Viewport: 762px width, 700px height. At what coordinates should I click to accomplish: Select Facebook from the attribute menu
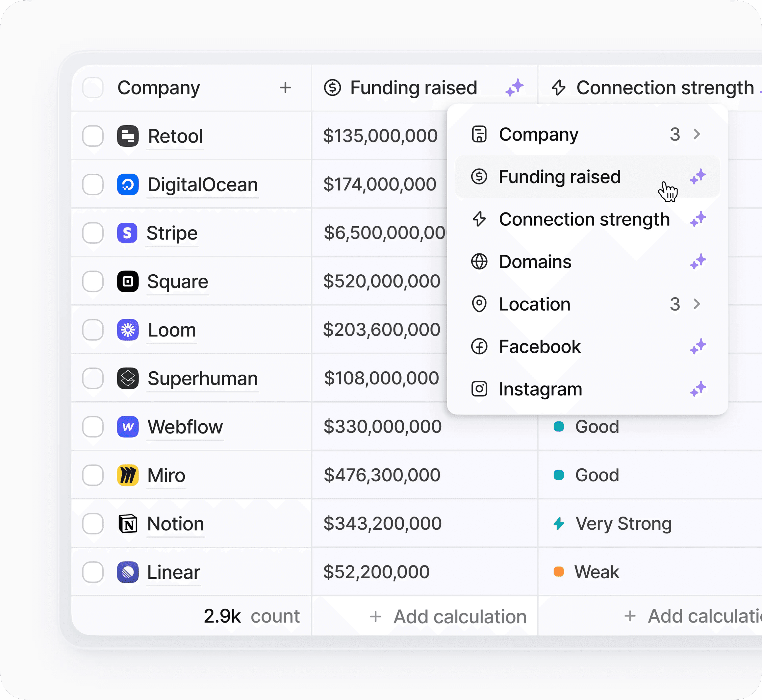(540, 347)
